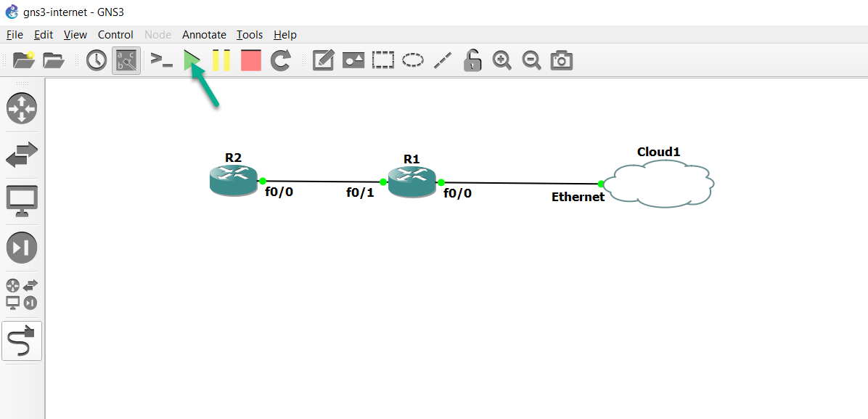The image size is (868, 419).
Task: Click the Open project folder icon
Action: (x=54, y=60)
